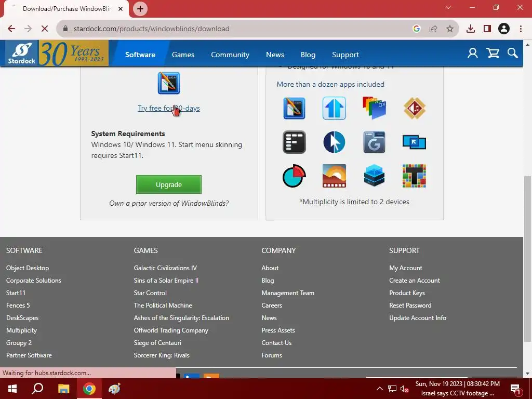
Task: Click the page vertical scrollbar thumb
Action: tap(527, 259)
